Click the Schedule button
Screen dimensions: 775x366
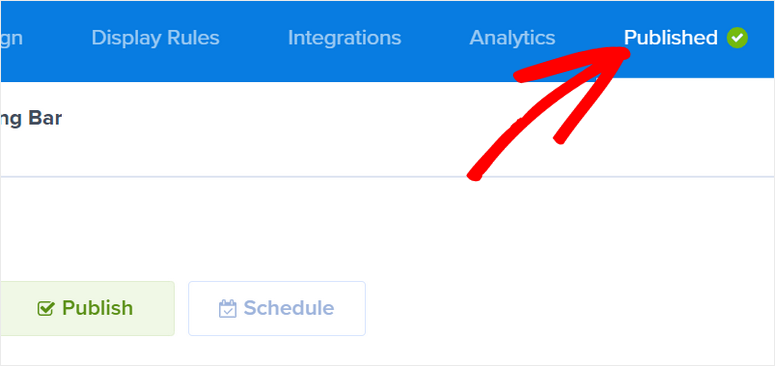click(277, 308)
